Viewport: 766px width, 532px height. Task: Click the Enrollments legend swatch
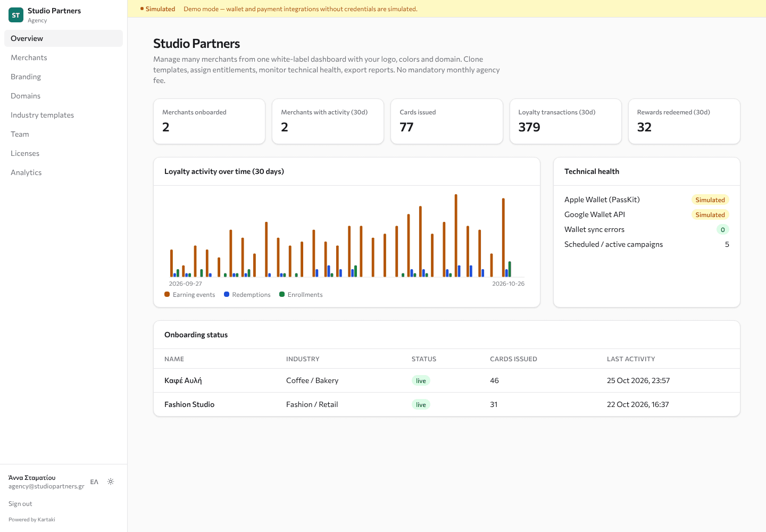click(x=282, y=294)
